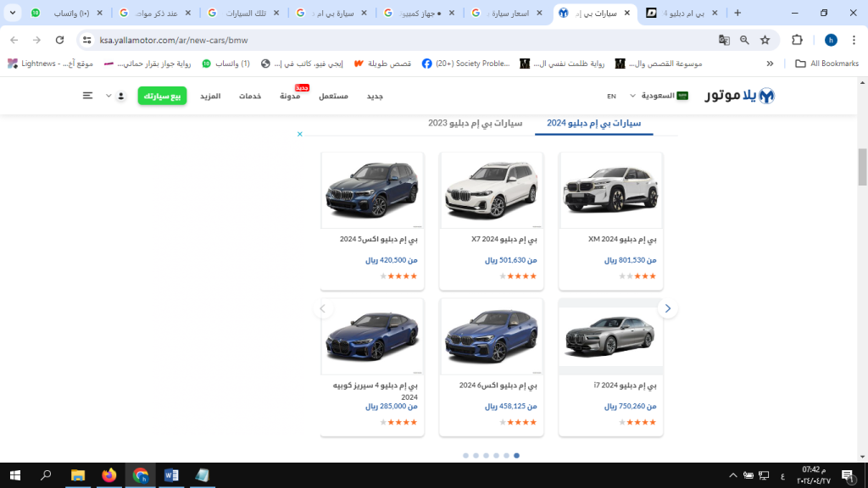Screen dimensions: 868x488
Task: Open File Explorer from taskbar
Action: tap(78, 475)
